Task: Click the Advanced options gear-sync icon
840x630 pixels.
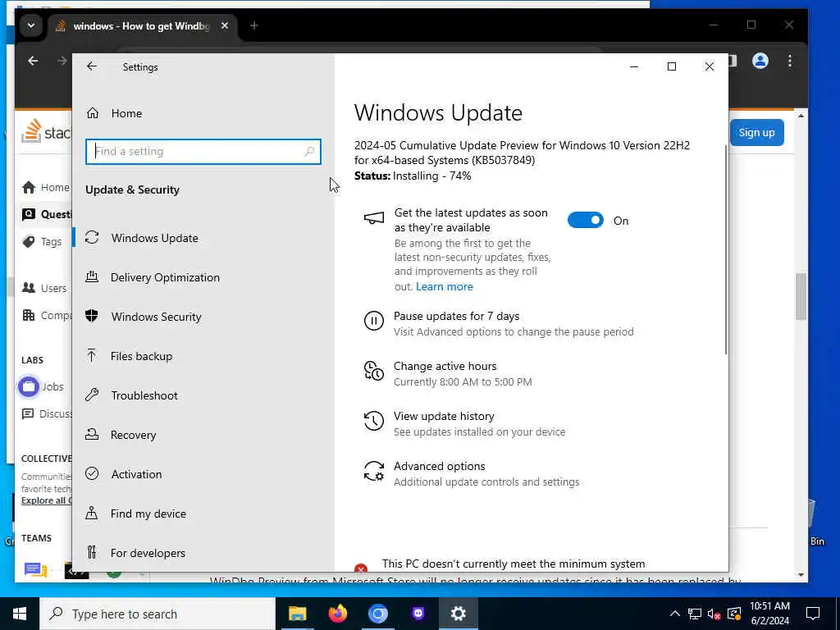Action: pos(374,472)
